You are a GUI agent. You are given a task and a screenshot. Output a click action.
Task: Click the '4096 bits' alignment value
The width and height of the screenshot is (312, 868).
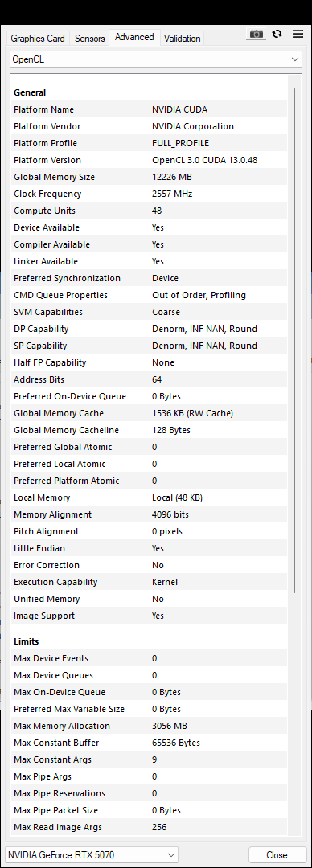[x=170, y=515]
